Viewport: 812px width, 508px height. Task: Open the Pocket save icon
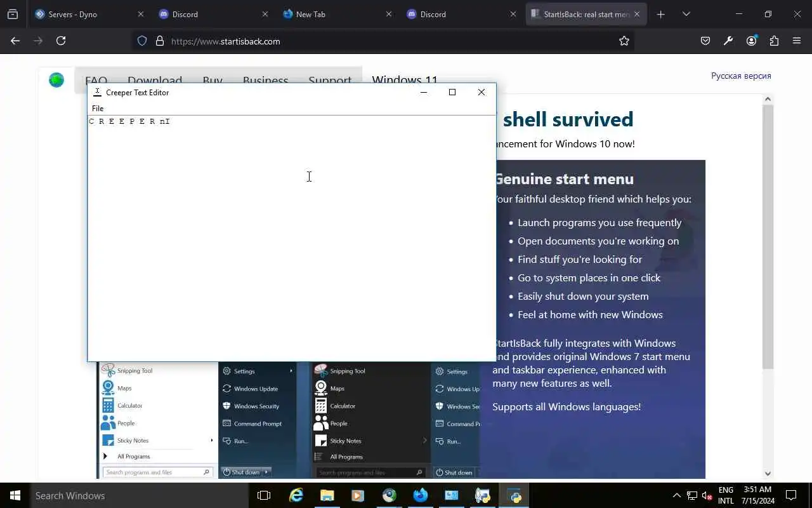(705, 41)
